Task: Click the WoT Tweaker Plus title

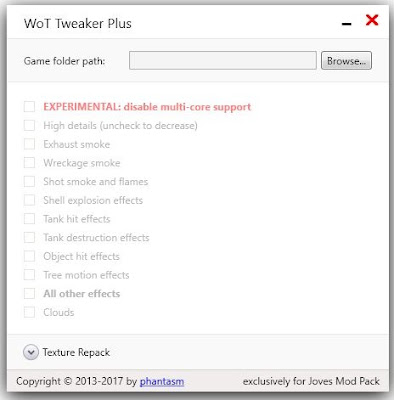Action: [78, 24]
